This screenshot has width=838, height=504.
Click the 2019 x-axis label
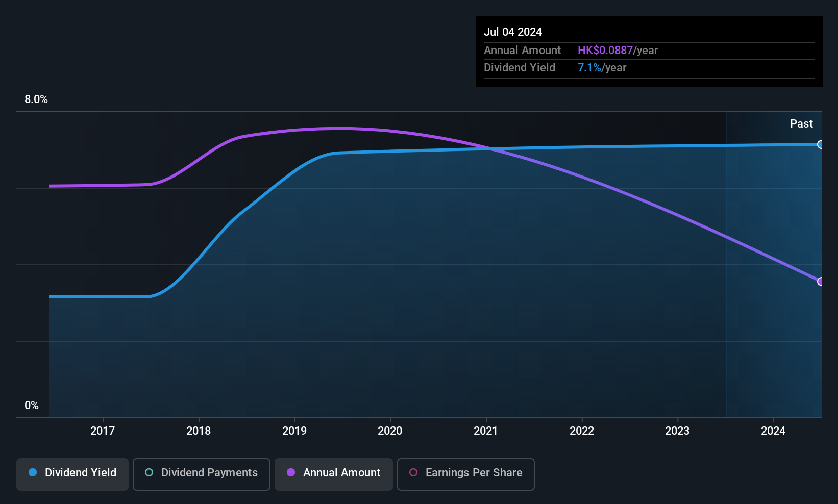pos(294,431)
